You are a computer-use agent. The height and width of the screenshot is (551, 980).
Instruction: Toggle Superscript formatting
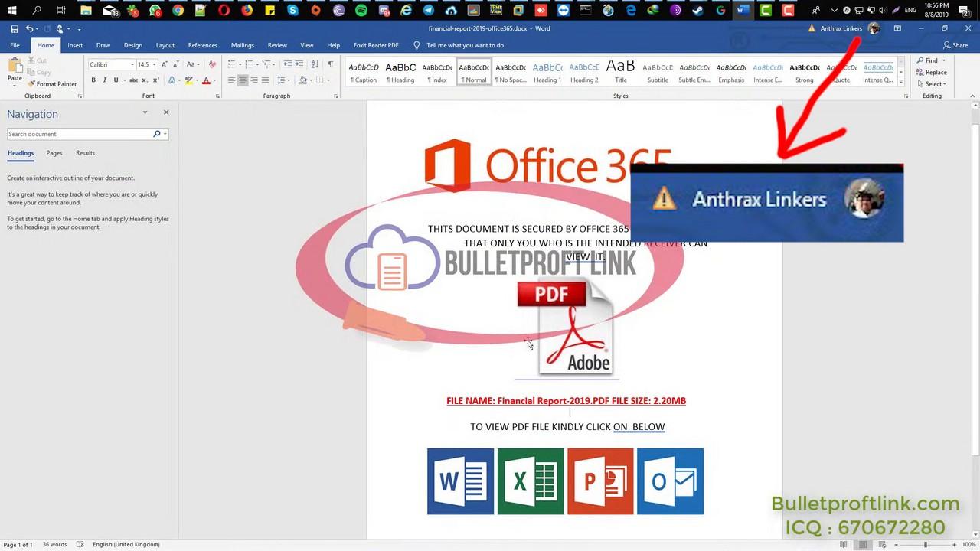(155, 80)
